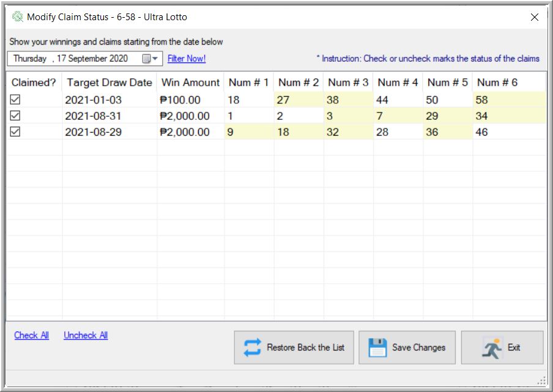The width and height of the screenshot is (553, 392).
Task: Click number 9 in the 2021-08-29 row
Action: coord(249,132)
